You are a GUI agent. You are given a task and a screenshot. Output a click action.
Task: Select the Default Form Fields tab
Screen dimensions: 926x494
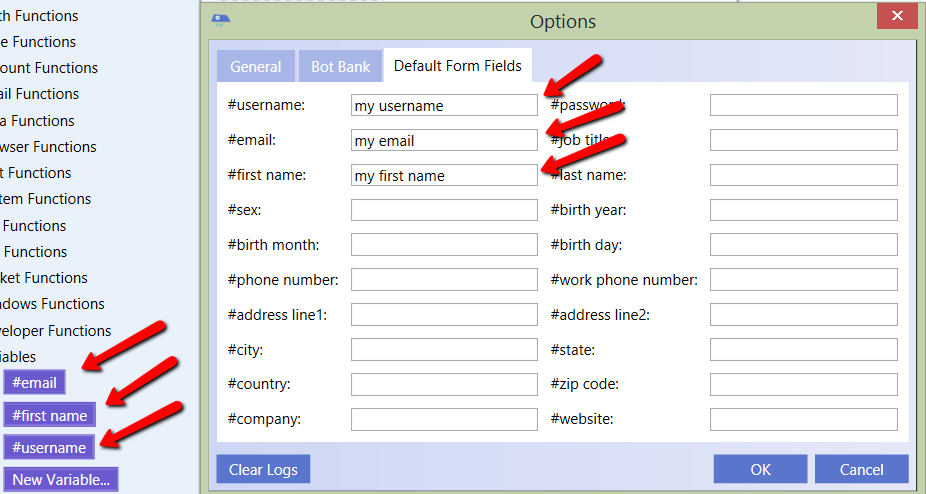(457, 66)
